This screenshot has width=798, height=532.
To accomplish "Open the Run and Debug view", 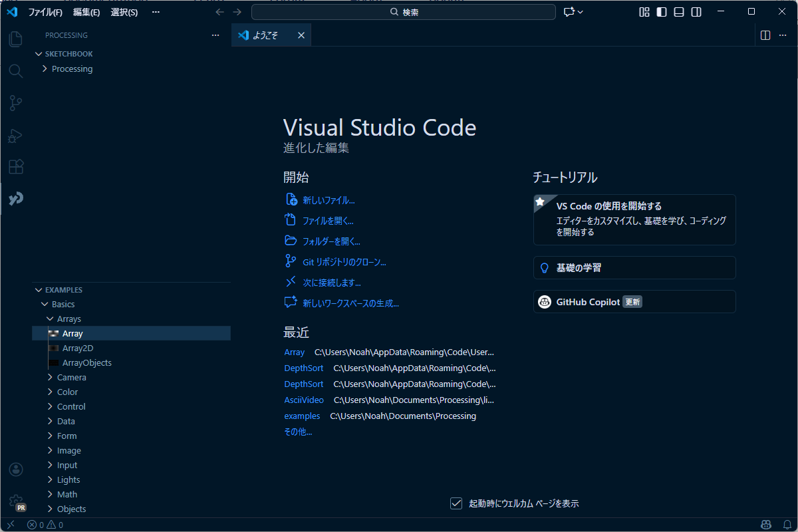I will 16,135.
